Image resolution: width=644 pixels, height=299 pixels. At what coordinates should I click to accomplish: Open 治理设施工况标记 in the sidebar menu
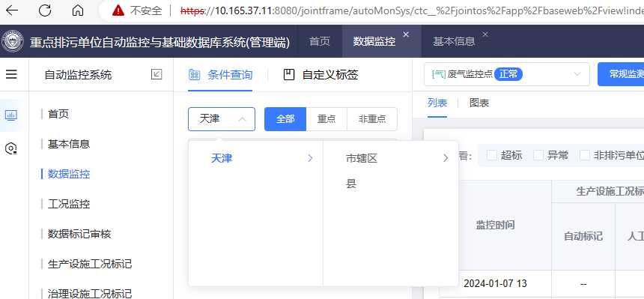[90, 294]
